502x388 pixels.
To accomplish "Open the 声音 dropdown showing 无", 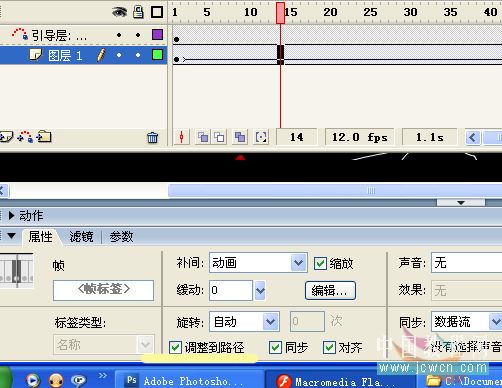I will pos(467,263).
